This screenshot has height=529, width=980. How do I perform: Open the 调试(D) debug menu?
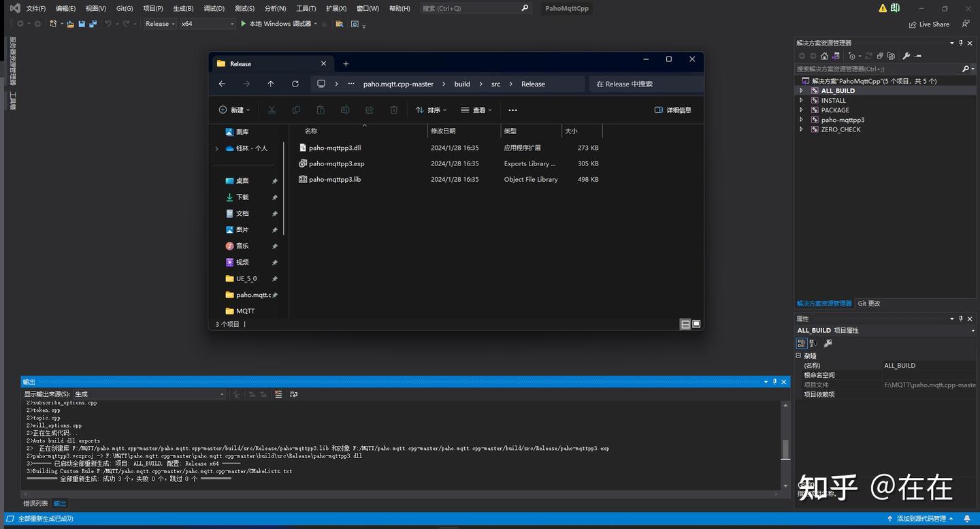click(x=214, y=8)
